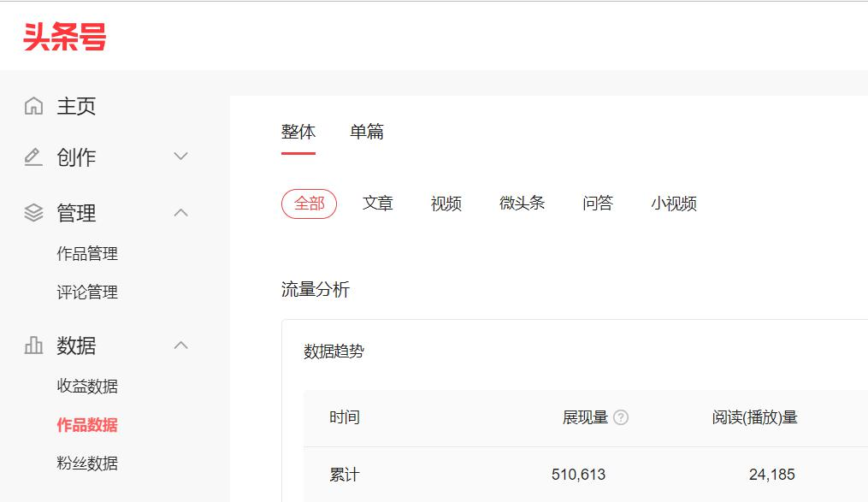
Task: Select the 视频 content filter
Action: point(447,204)
